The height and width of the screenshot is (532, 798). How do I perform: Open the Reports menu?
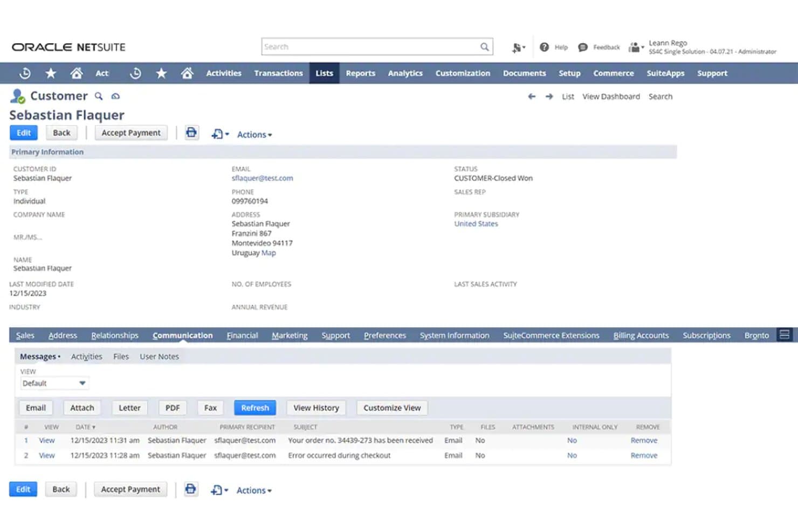coord(360,73)
